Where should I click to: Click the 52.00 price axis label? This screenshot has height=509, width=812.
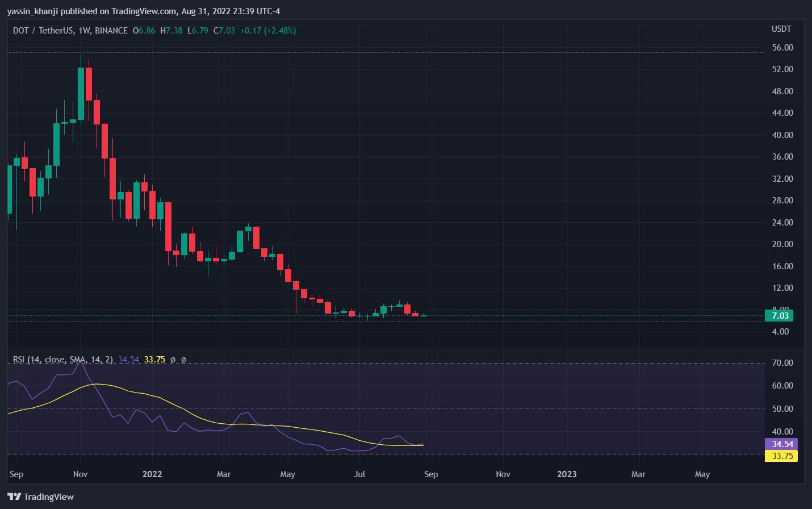(782, 69)
